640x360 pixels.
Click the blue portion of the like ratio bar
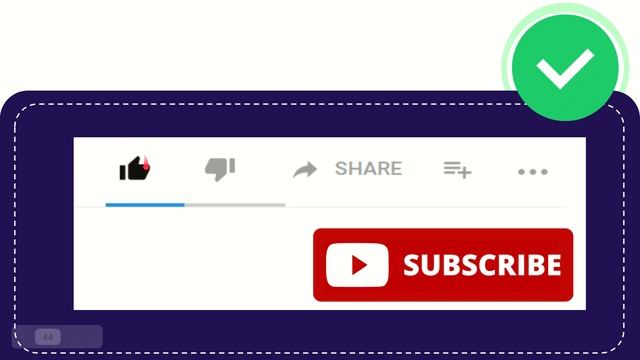(x=145, y=205)
